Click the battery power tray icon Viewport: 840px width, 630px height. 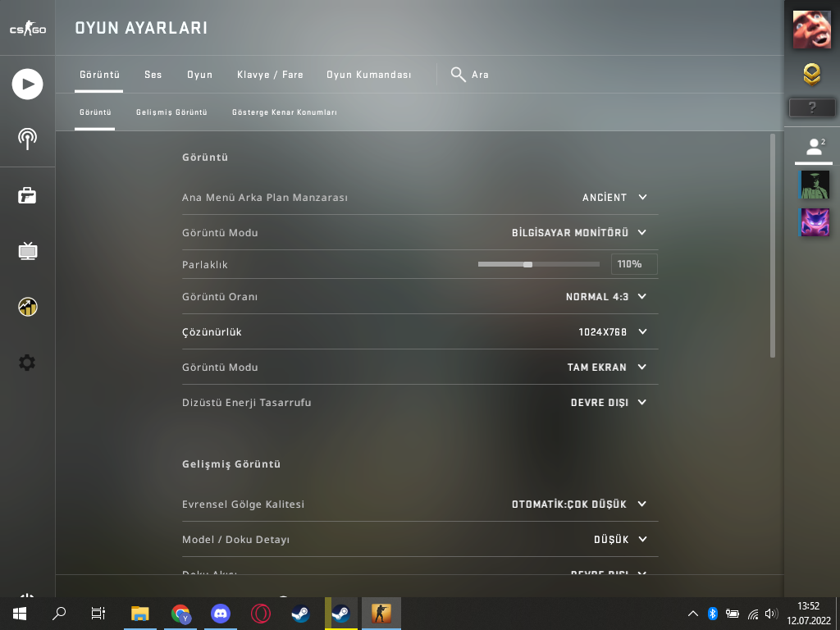(x=733, y=614)
